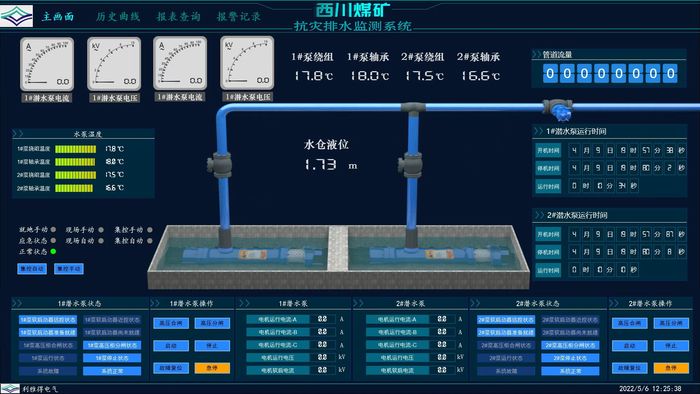Click the green 正常状态 indicator light
Screen dimensions: 700x394
coord(54,252)
